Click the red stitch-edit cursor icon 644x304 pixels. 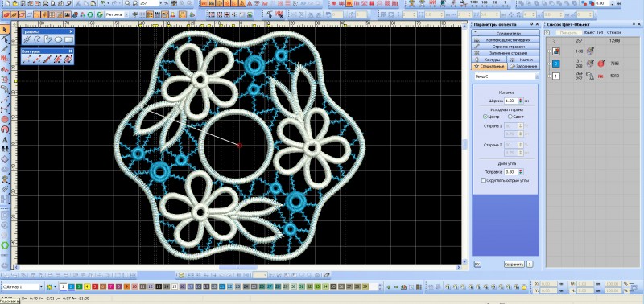pos(279,14)
